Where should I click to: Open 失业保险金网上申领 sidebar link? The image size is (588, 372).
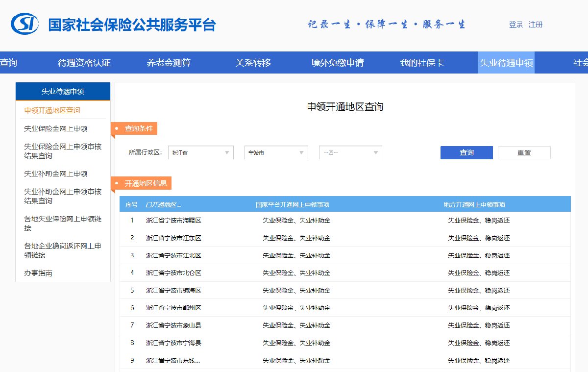56,129
